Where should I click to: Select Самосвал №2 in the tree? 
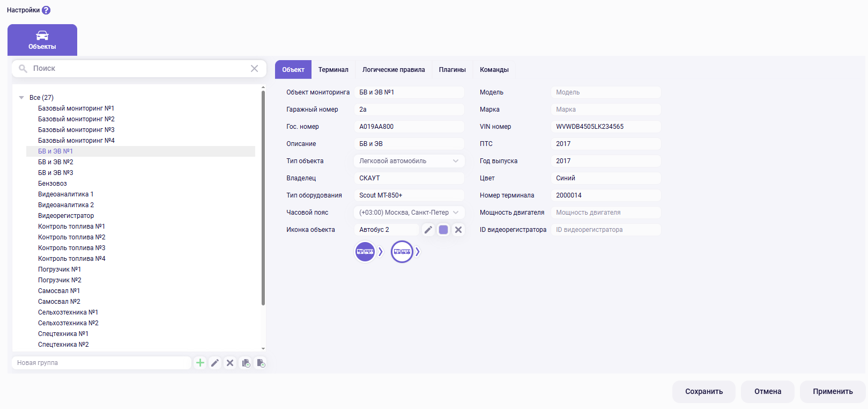[x=59, y=302]
